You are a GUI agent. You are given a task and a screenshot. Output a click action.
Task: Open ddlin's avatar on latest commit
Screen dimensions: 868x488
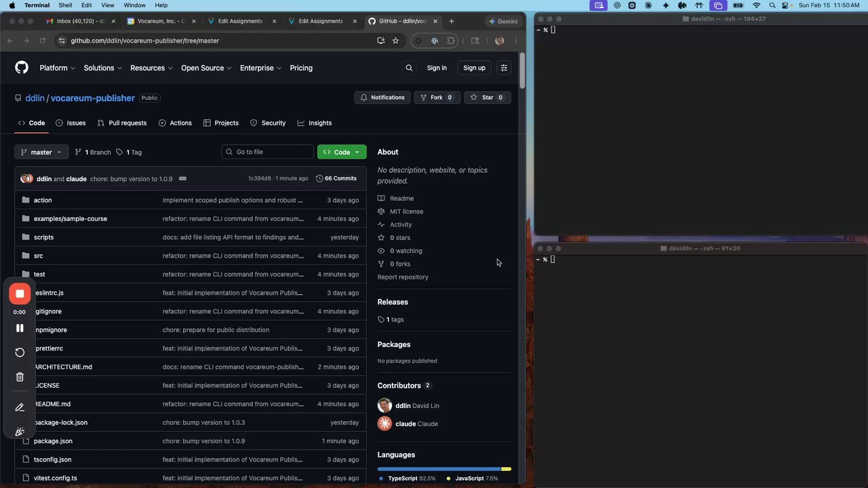[25, 179]
